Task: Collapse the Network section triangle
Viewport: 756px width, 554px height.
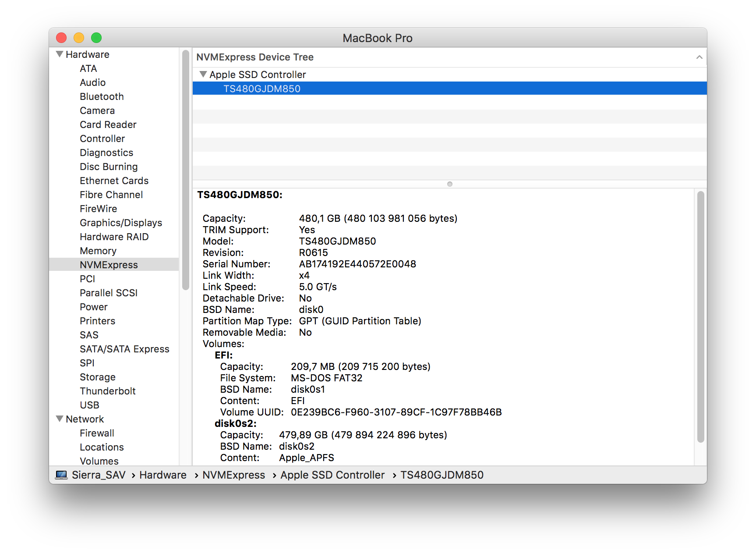Action: click(60, 419)
